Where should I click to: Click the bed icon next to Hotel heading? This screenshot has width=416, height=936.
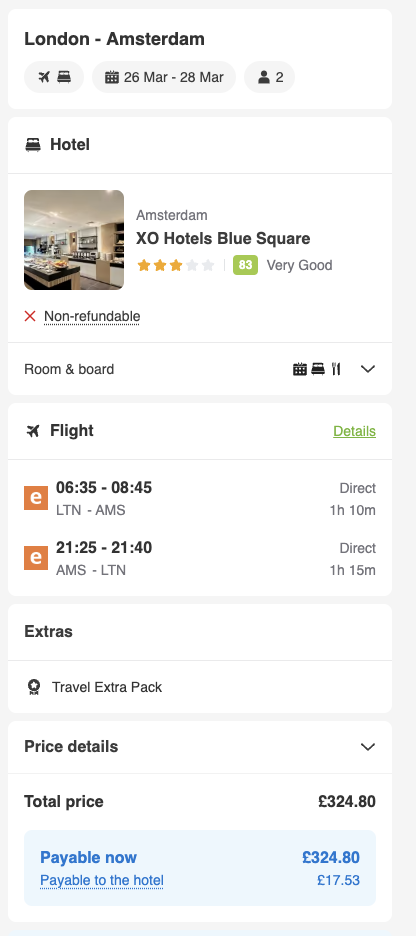[x=33, y=145]
